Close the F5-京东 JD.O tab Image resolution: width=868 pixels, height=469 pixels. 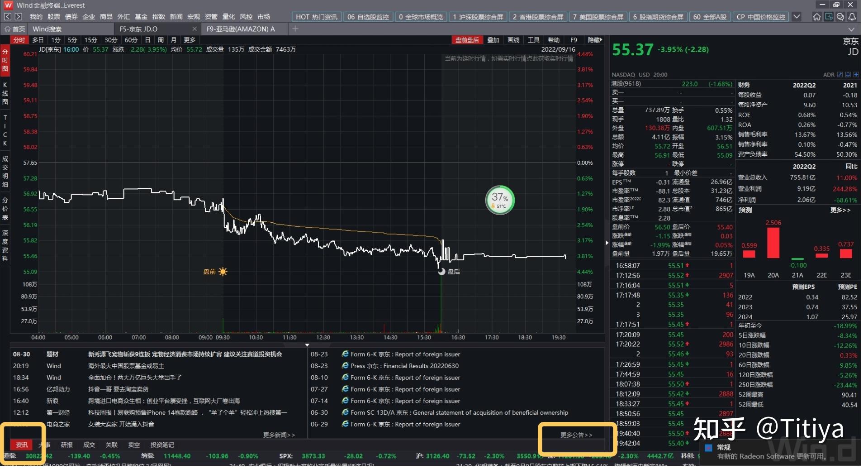[195, 29]
